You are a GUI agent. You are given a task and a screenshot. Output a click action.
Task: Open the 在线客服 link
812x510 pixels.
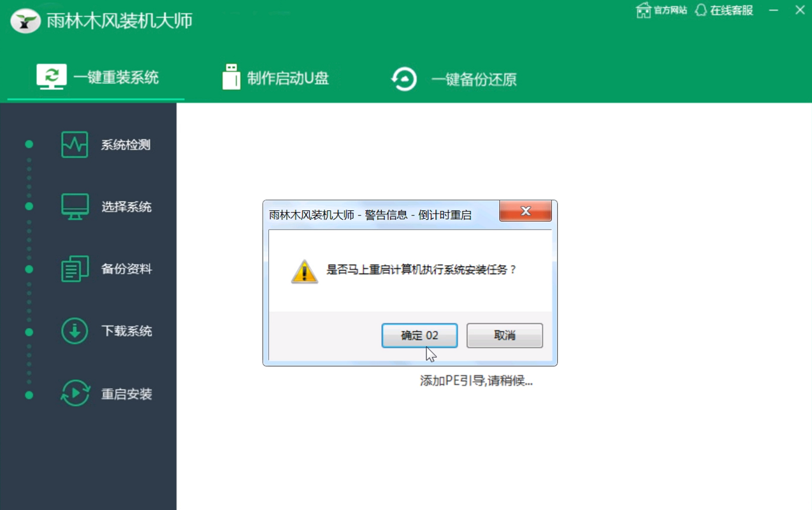pos(732,10)
